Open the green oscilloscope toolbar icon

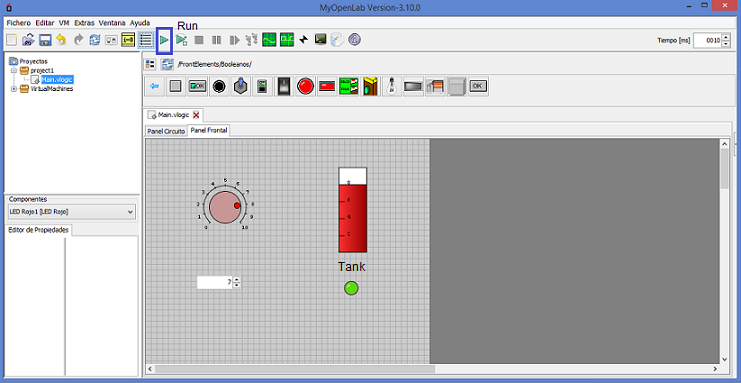[269, 40]
